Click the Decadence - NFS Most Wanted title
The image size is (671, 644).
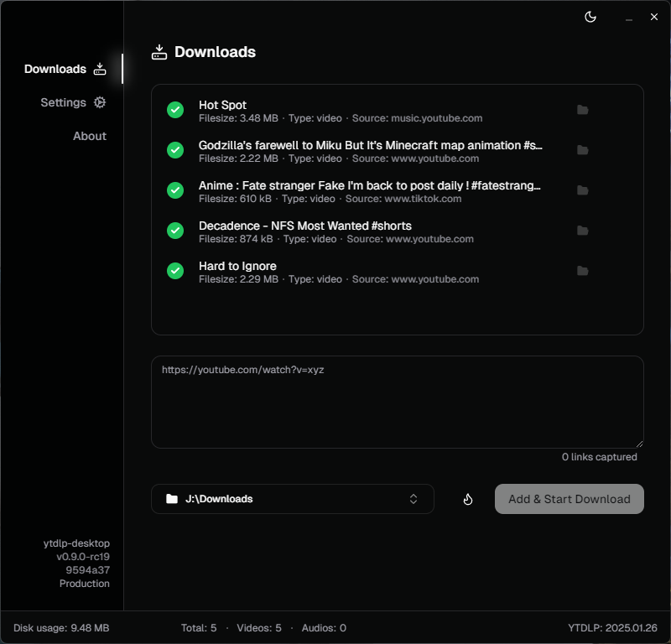point(305,226)
